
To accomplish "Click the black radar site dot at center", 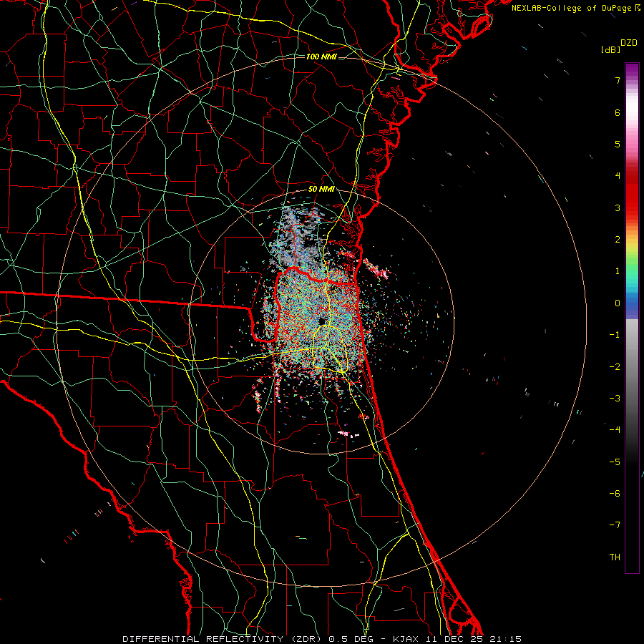I will [x=322, y=321].
